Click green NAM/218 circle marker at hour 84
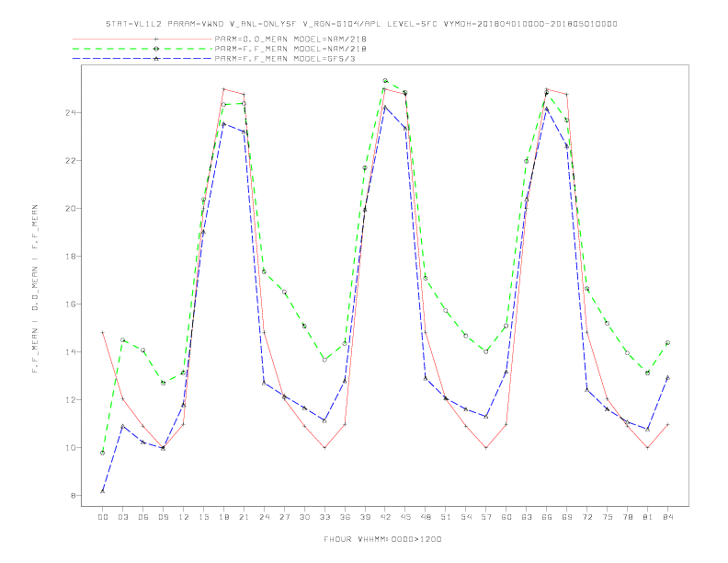This screenshot has height=563, width=728. click(667, 343)
